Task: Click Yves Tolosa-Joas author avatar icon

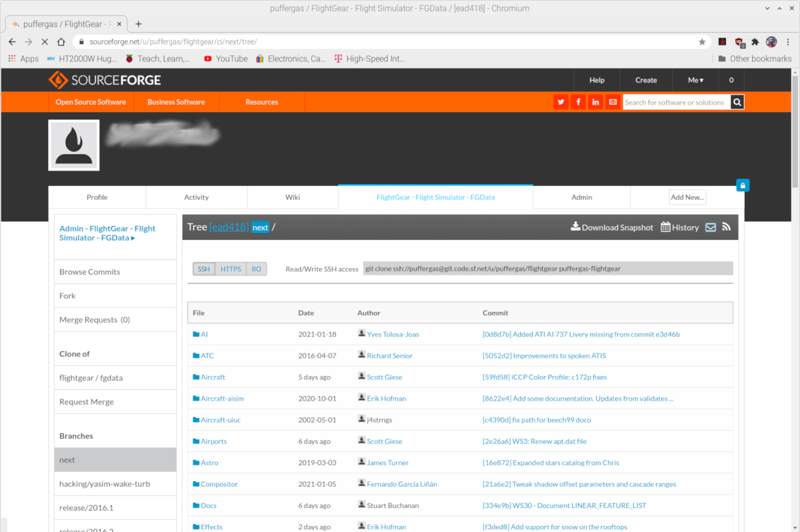Action: click(361, 333)
